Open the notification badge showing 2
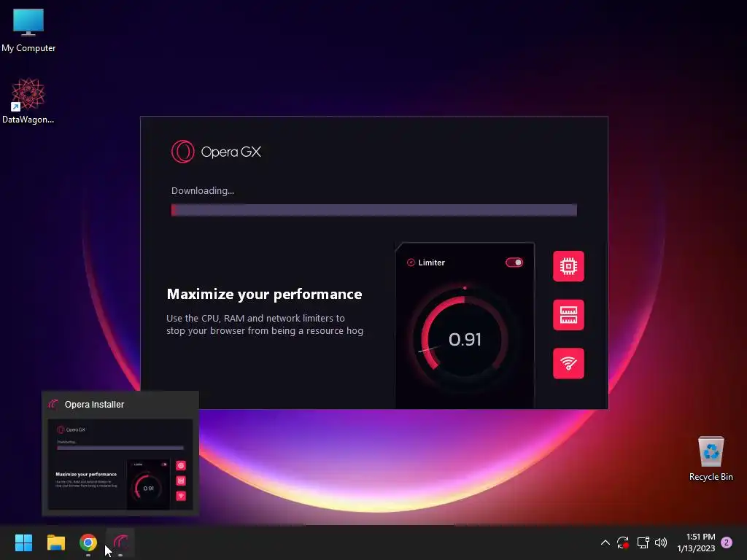Screen dimensions: 747x560 (727, 542)
